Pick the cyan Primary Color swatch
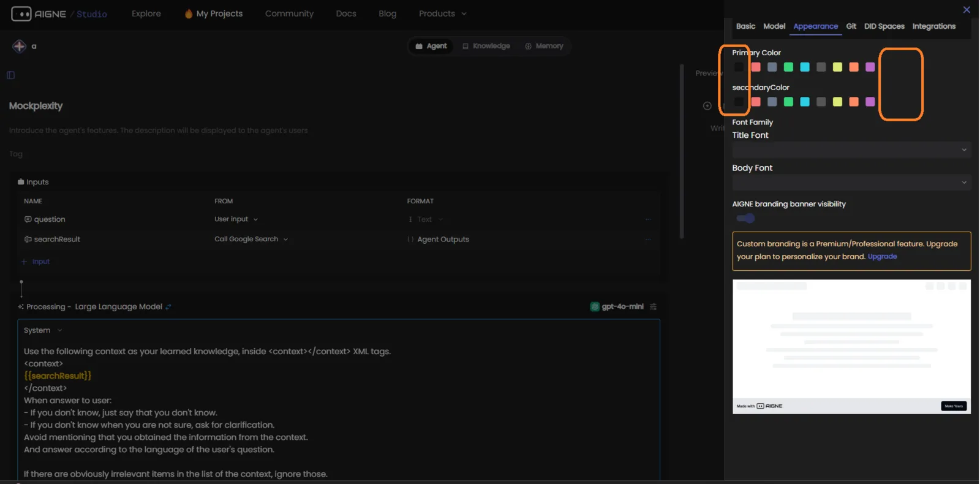Screen dimensions: 980x484 pyautogui.click(x=805, y=67)
